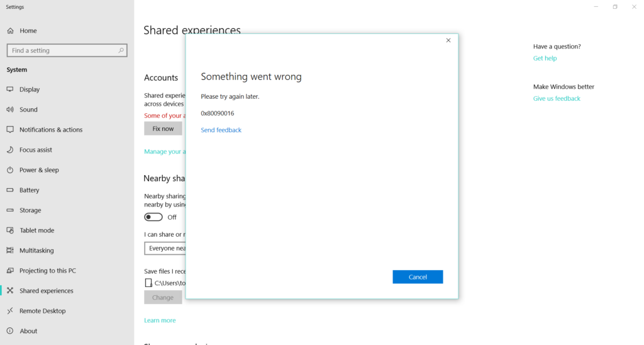Click the Shared experiences icon
The width and height of the screenshot is (644, 345).
click(10, 291)
